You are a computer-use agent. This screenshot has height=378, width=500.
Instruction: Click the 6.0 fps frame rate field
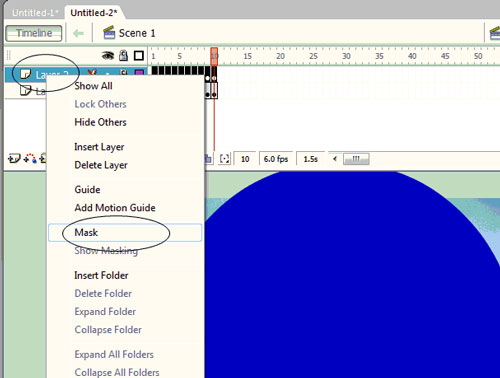point(276,159)
